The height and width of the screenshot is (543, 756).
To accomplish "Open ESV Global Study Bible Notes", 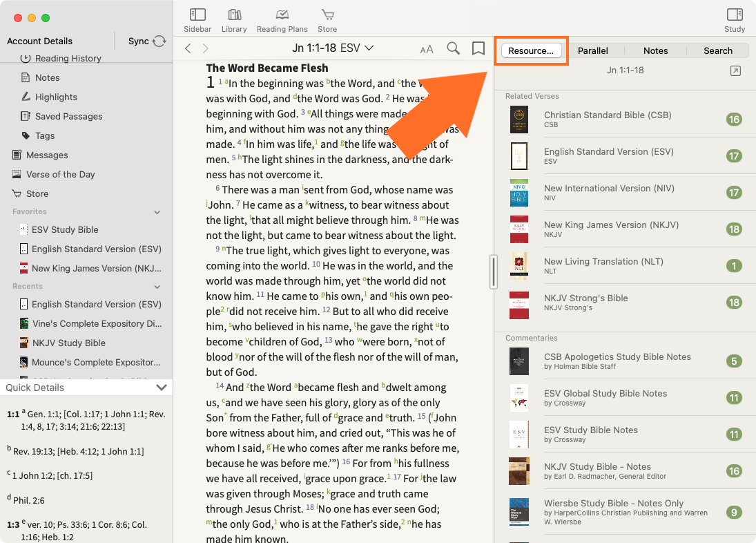I will coord(626,398).
